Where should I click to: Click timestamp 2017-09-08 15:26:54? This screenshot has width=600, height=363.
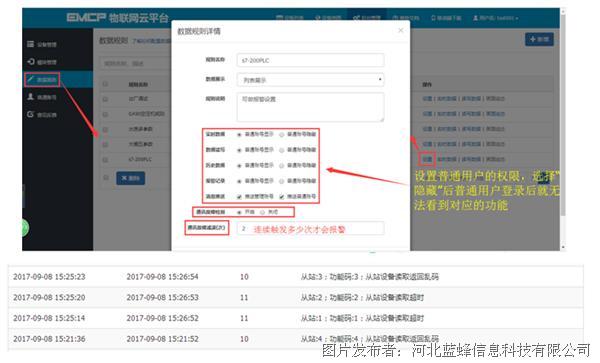pos(163,277)
